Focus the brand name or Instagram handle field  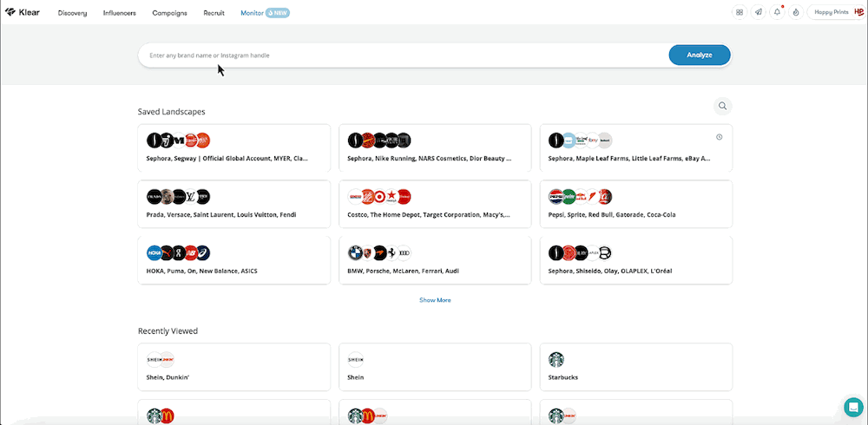coord(403,56)
